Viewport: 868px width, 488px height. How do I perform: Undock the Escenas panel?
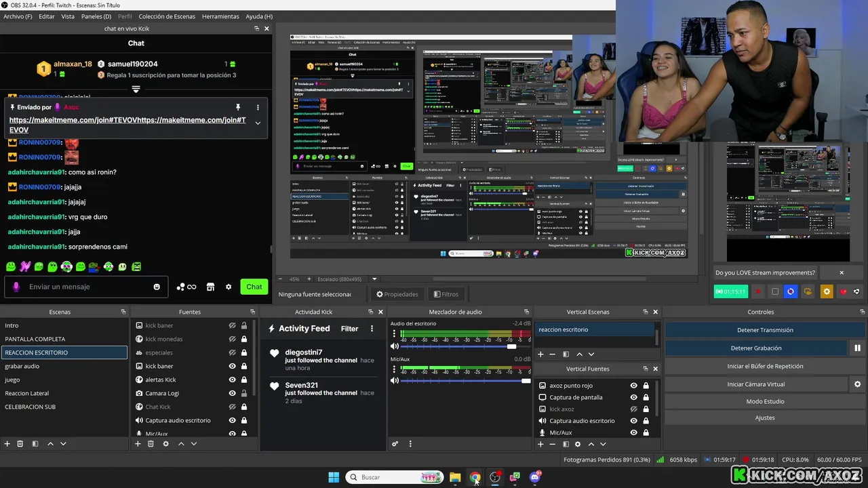(x=123, y=312)
